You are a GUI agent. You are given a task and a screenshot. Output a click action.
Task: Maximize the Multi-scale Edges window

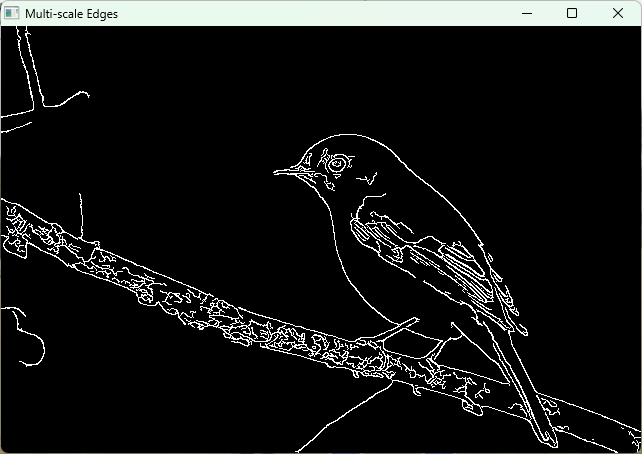click(572, 14)
